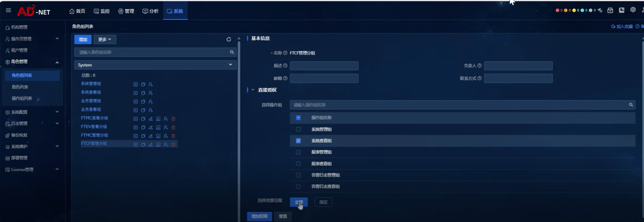Delete the FTMC查看分组 role group
Viewport: 644px width, 222px height.
tap(173, 119)
